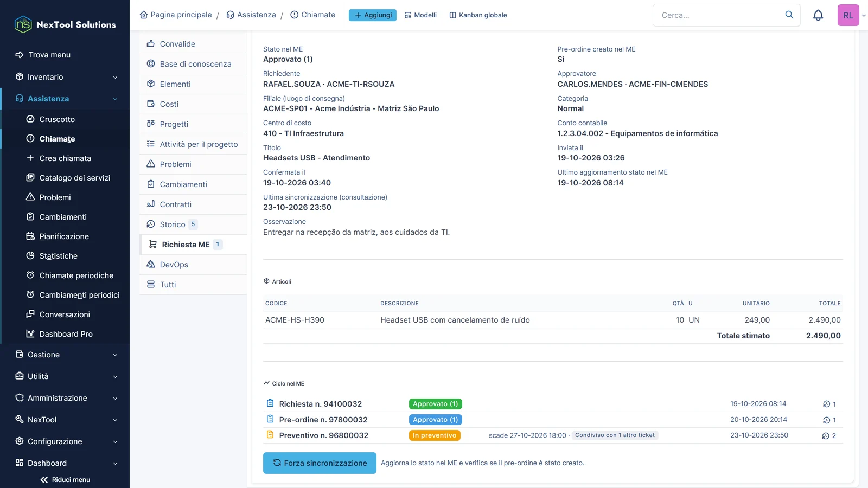Select the Base di conoscenza tab
Image resolution: width=868 pixels, height=488 pixels.
coord(194,64)
